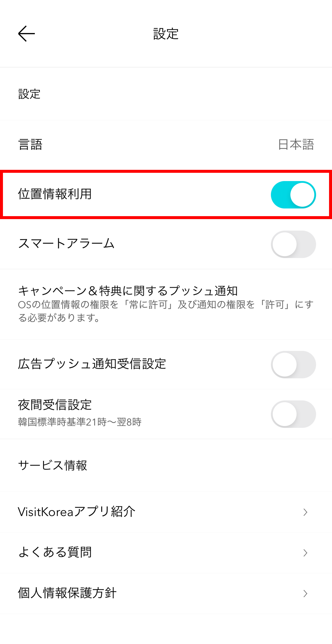This screenshot has height=644, width=332.
Task: Tap the chevron beside VisitKoreaアプリ紹介
Action: point(305,512)
